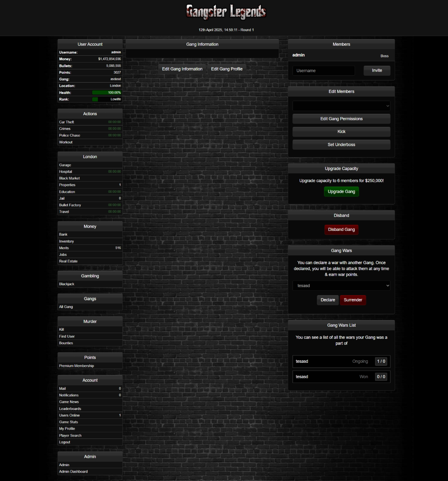Open the Black Market link
448x481 pixels.
70,178
